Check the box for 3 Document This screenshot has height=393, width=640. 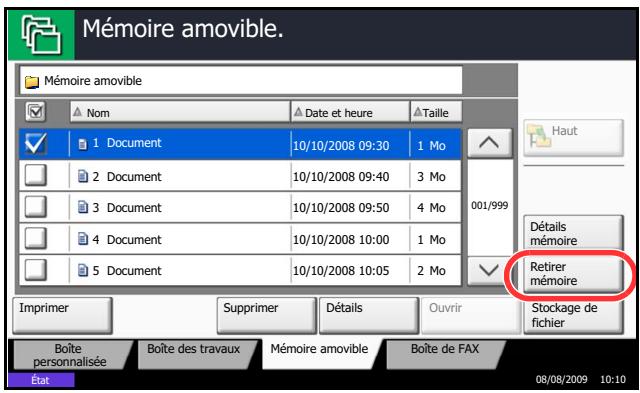pyautogui.click(x=36, y=207)
